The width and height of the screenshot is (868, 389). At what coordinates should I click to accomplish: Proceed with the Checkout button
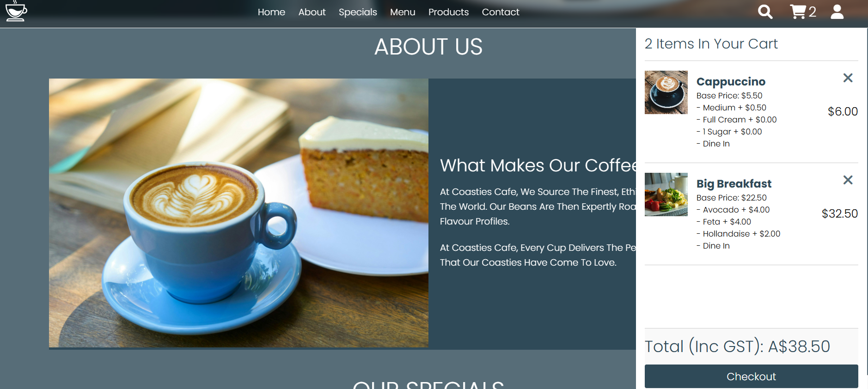click(751, 377)
